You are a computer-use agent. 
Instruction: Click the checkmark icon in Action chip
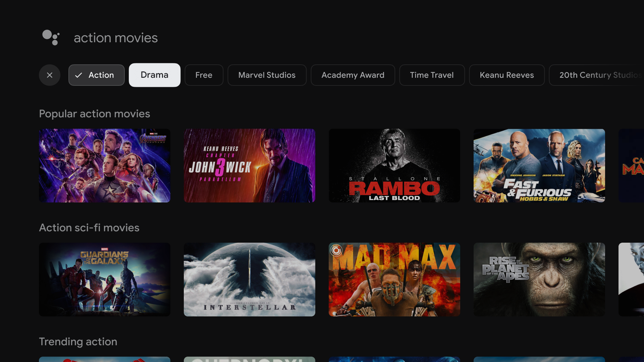click(78, 75)
